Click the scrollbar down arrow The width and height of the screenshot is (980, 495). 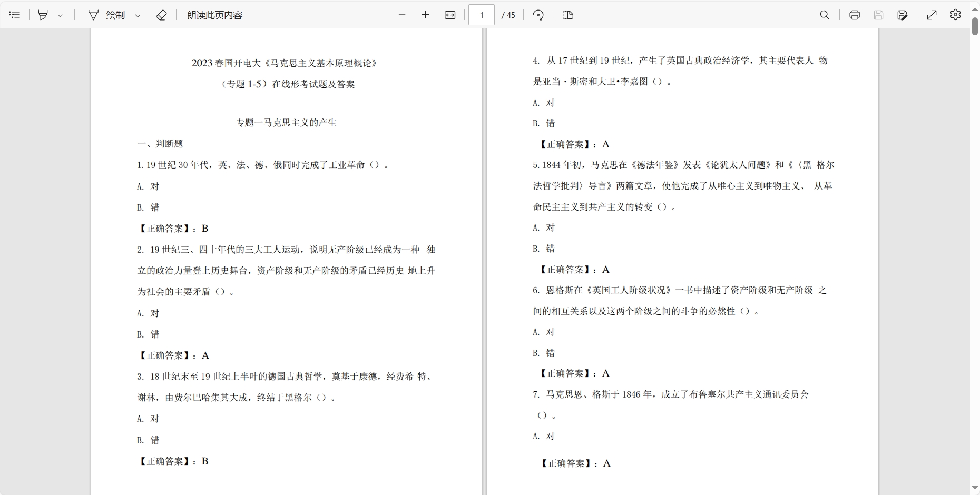tap(975, 488)
